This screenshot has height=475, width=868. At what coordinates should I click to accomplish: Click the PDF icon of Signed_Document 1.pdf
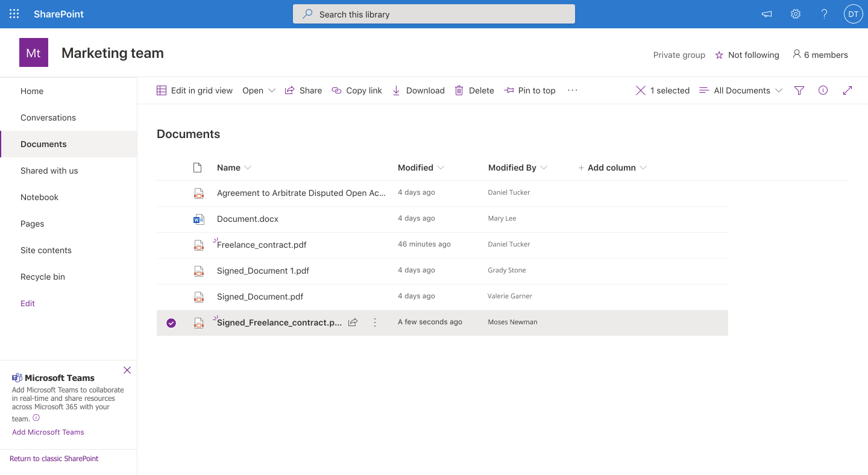[x=198, y=271]
